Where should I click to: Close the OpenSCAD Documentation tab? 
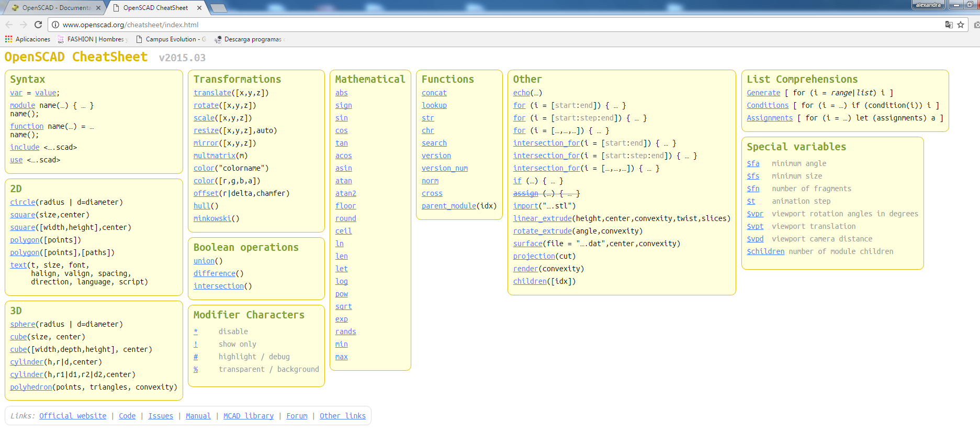98,8
